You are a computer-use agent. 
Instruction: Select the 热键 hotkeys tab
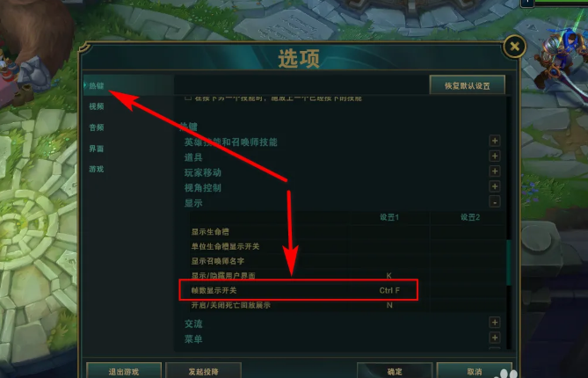pos(97,86)
